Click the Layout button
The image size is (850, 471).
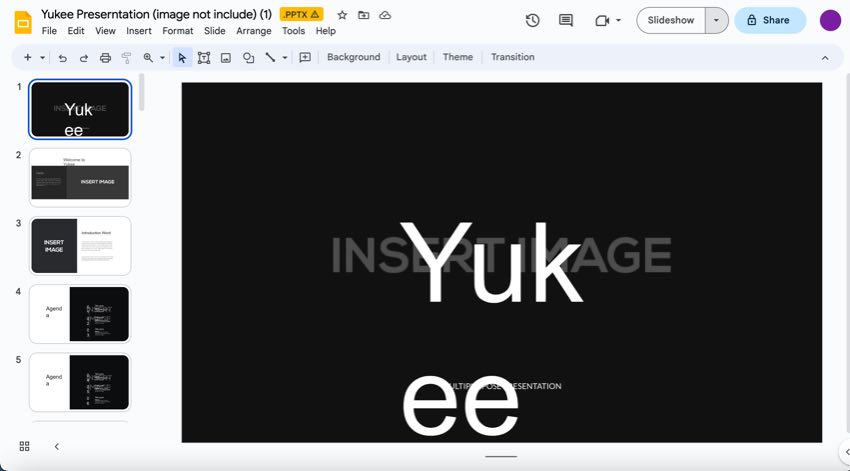tap(411, 57)
